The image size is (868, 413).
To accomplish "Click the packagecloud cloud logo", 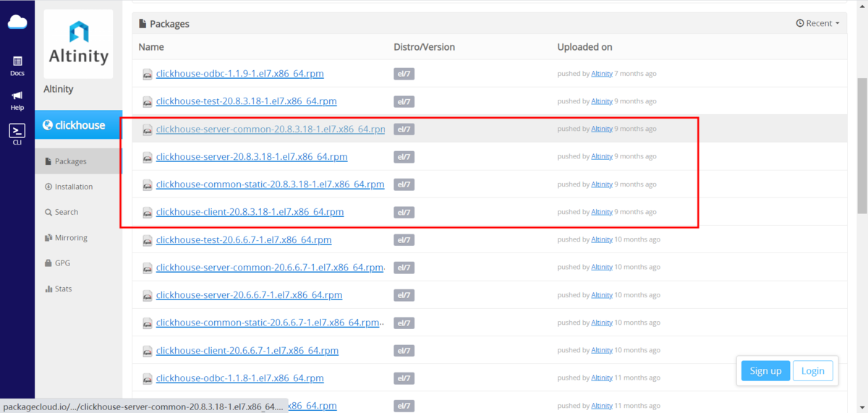I will pos(17,22).
